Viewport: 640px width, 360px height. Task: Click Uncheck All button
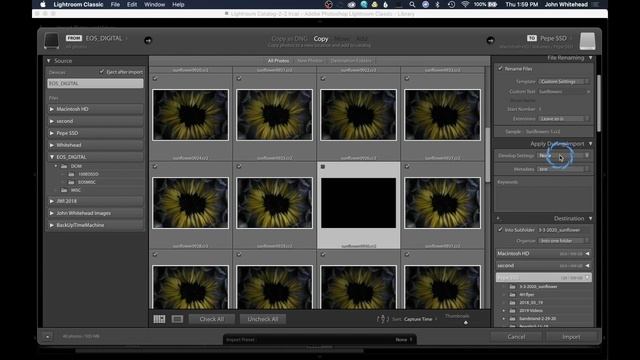tap(263, 319)
